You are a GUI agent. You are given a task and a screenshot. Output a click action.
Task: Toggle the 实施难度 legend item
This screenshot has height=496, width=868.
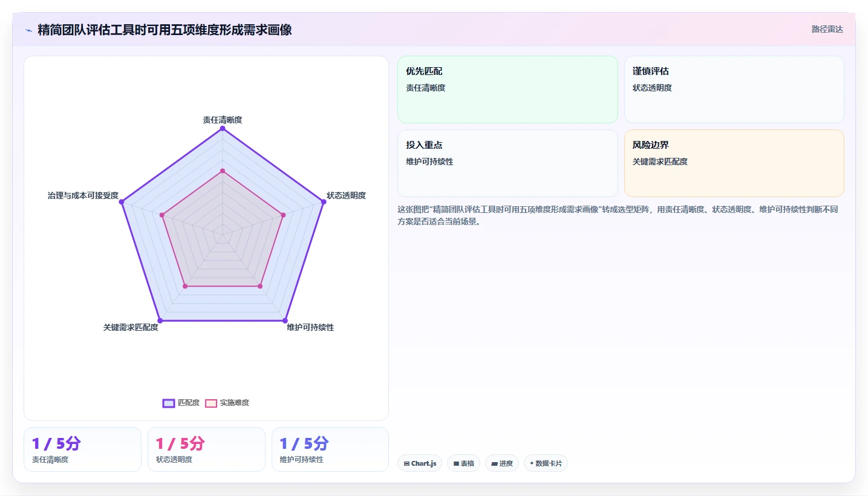click(227, 403)
